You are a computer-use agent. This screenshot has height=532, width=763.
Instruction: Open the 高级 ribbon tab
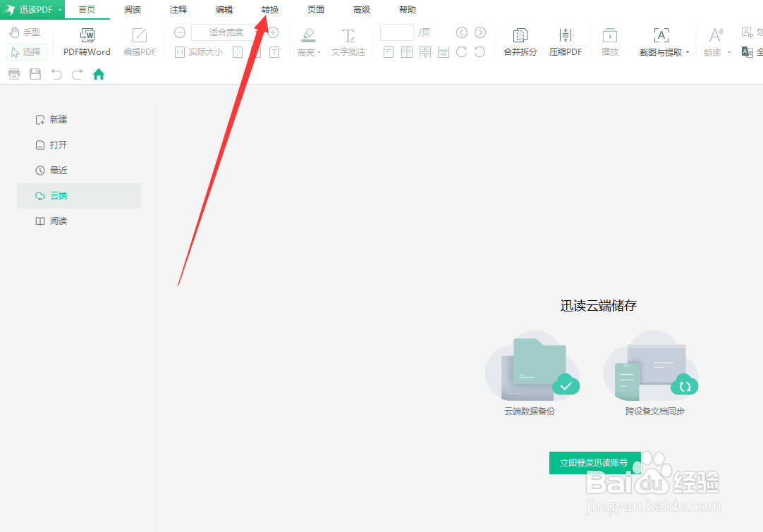[x=362, y=10]
